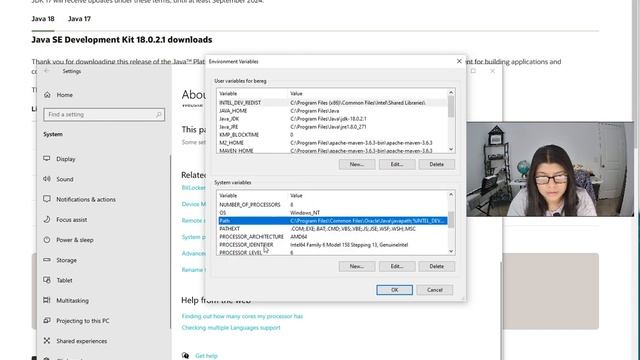Click New under User variables

point(357,164)
